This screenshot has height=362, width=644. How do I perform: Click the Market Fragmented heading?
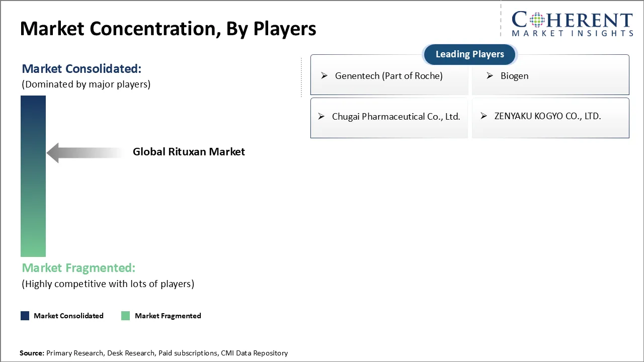tap(78, 268)
